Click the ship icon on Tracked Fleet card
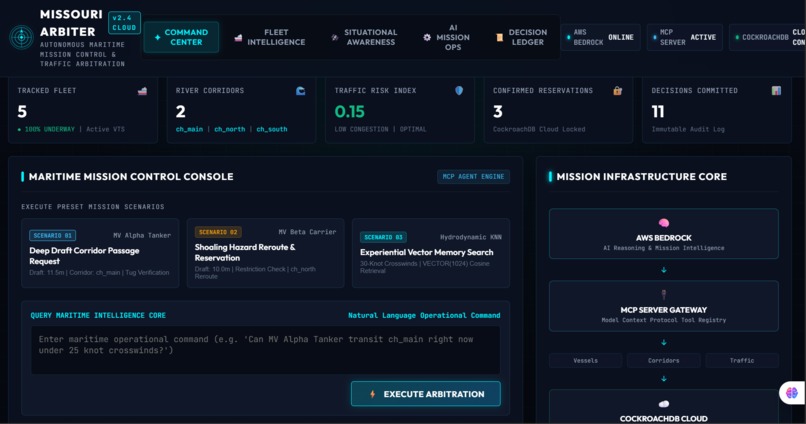The height and width of the screenshot is (424, 806). coord(142,91)
